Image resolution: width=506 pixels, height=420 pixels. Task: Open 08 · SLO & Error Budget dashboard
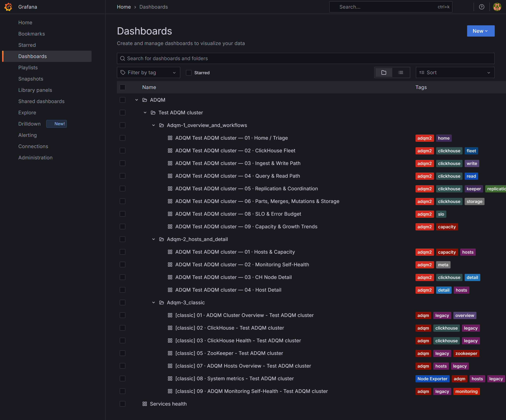238,214
